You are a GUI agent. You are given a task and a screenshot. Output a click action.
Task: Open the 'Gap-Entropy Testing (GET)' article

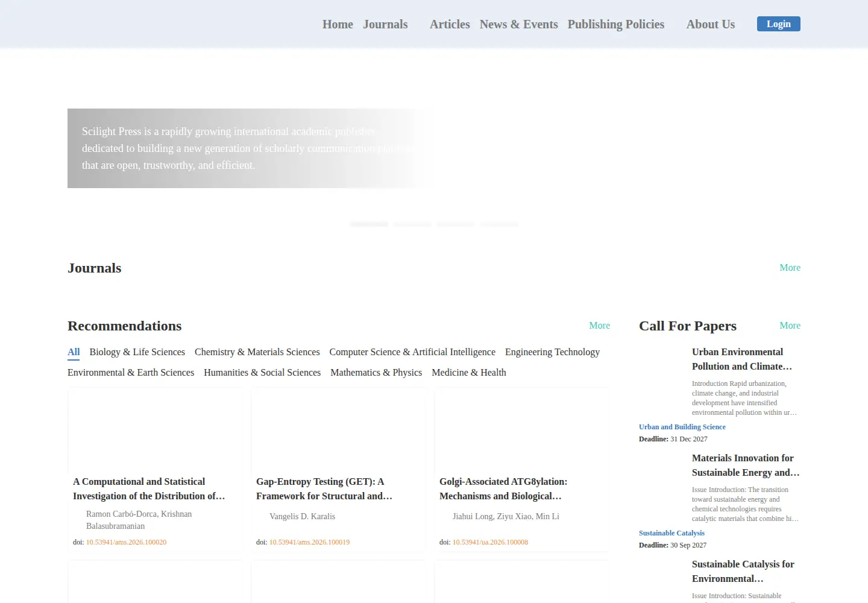click(324, 489)
